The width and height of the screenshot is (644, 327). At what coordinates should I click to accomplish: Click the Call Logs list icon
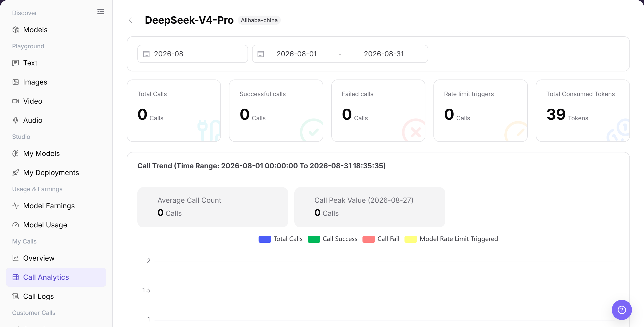[16, 296]
